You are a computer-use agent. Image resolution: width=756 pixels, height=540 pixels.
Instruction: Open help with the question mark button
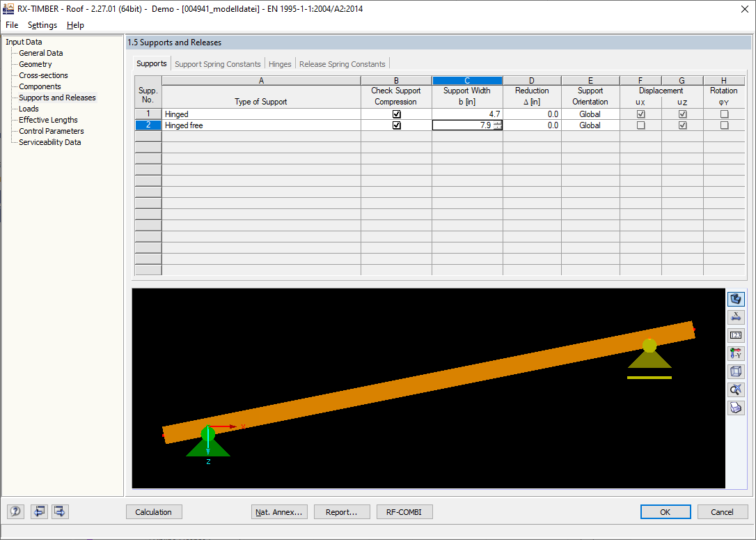point(15,511)
